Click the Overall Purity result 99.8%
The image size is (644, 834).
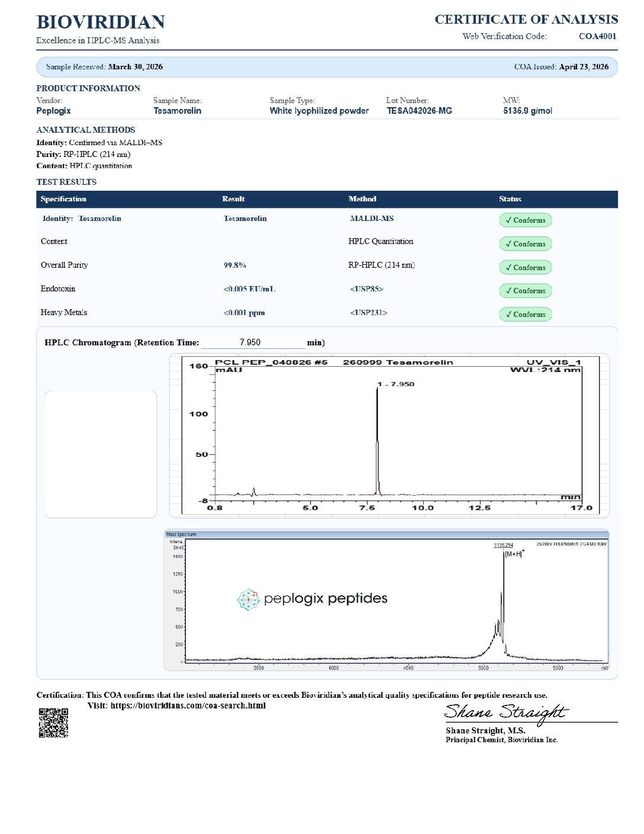(x=235, y=265)
